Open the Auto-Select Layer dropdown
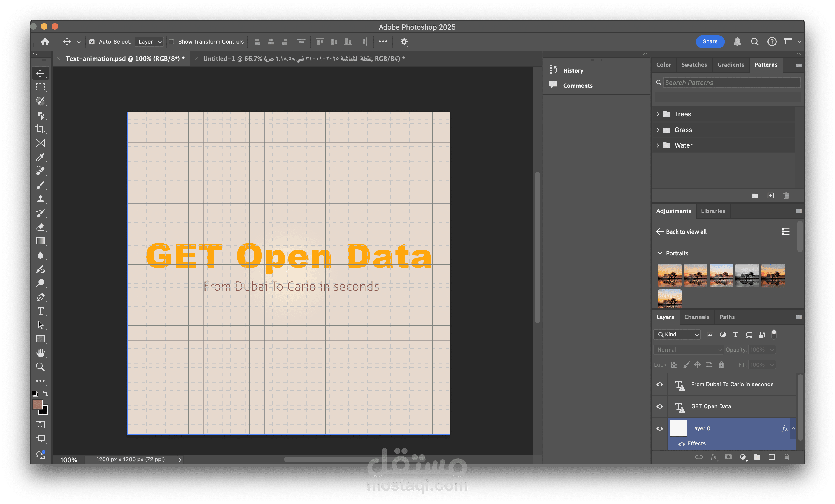The image size is (835, 504). 150,42
